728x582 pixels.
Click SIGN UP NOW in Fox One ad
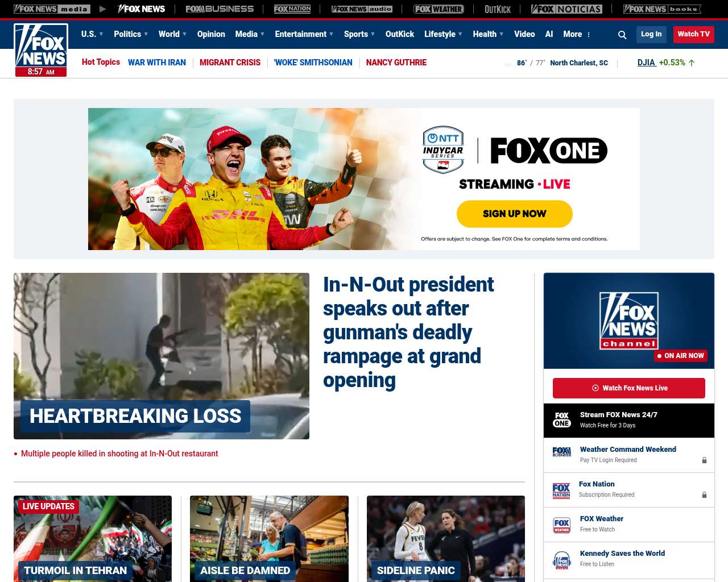coord(515,214)
